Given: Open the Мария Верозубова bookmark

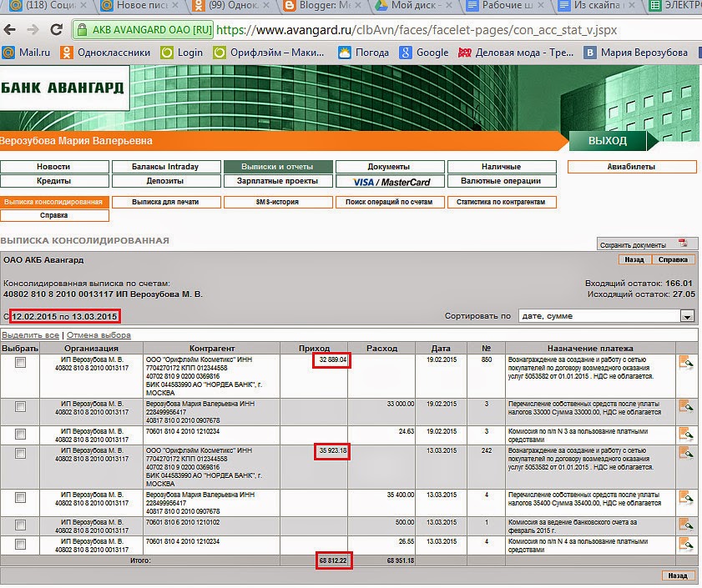Looking at the screenshot, I should [x=636, y=53].
